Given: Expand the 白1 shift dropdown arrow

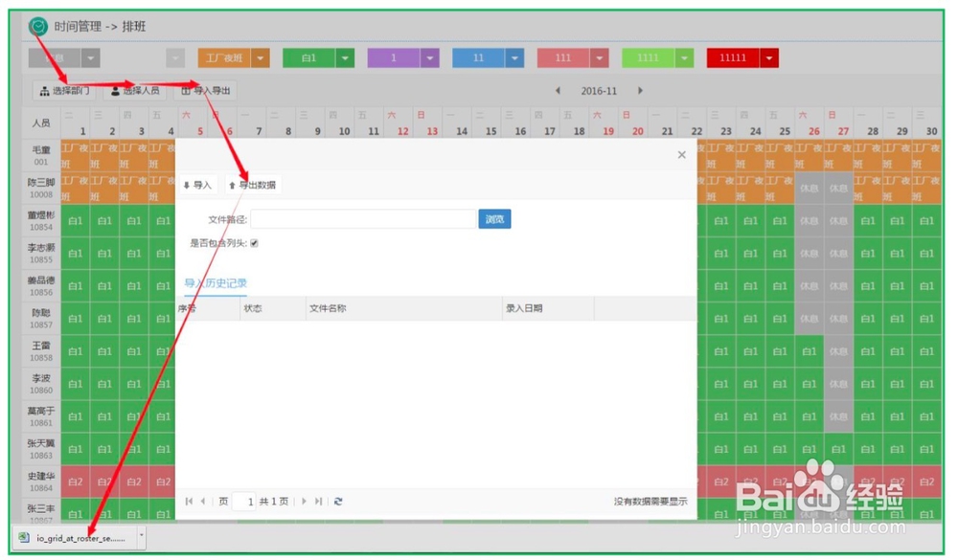Looking at the screenshot, I should (x=345, y=58).
